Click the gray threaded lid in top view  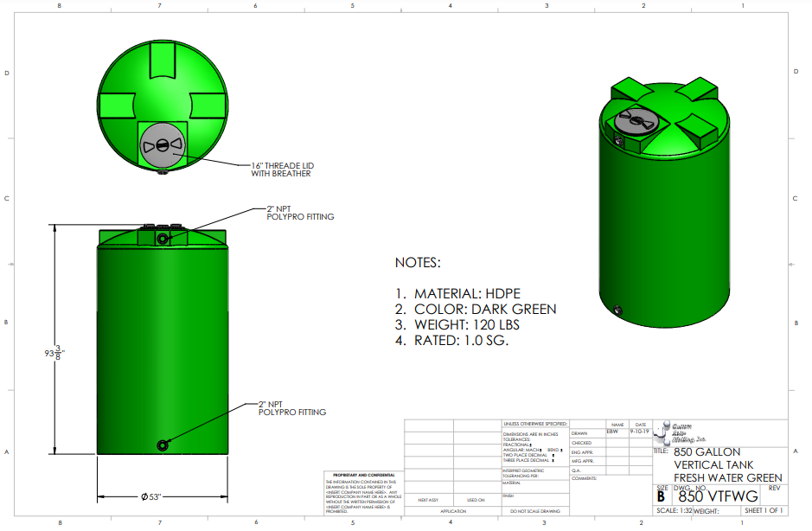click(x=163, y=144)
